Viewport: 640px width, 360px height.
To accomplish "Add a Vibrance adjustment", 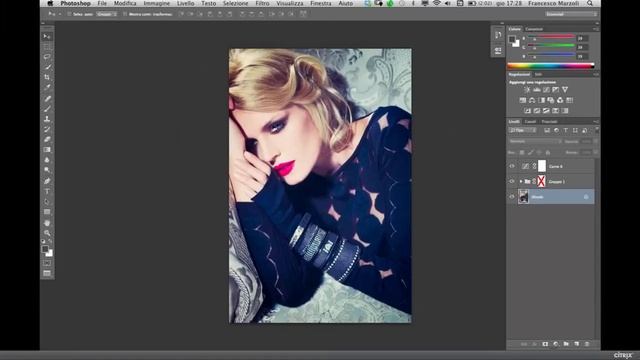I will [x=565, y=89].
